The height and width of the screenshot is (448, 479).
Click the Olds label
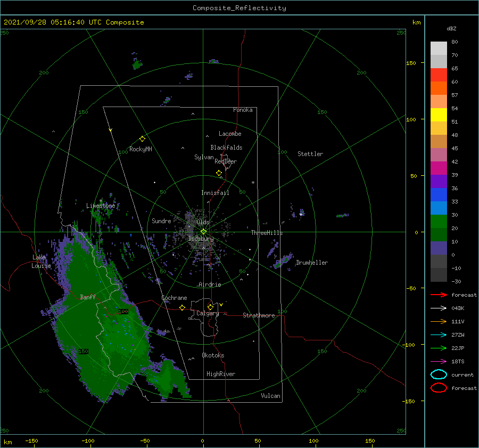pyautogui.click(x=203, y=222)
